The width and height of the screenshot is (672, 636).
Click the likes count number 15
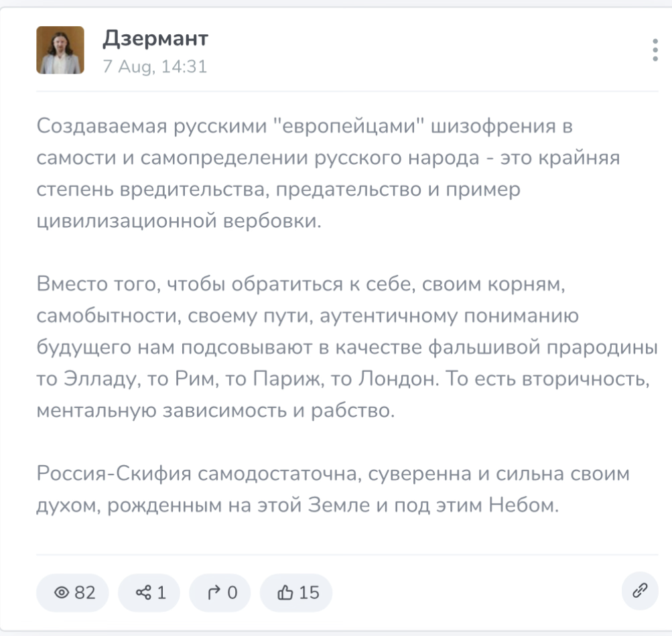point(309,592)
